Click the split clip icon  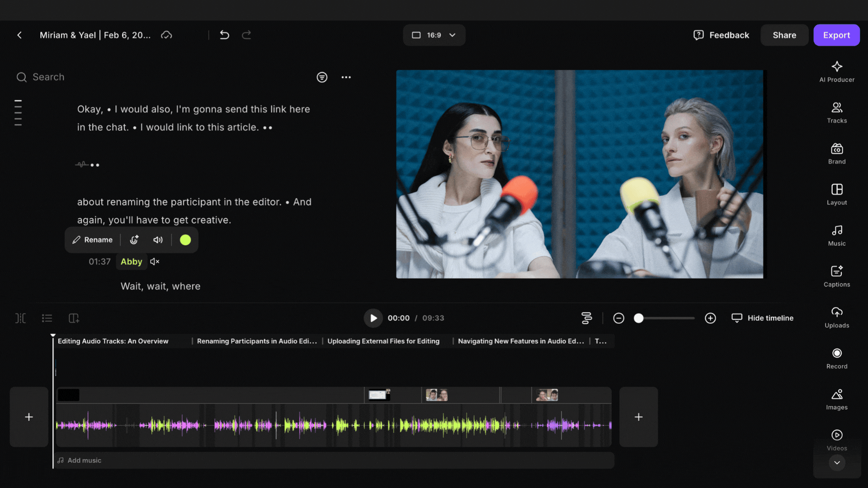(20, 318)
